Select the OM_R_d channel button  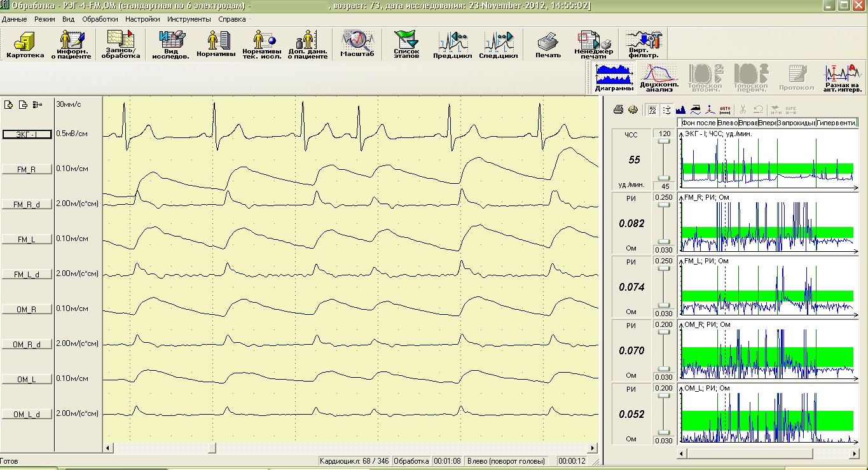[27, 344]
